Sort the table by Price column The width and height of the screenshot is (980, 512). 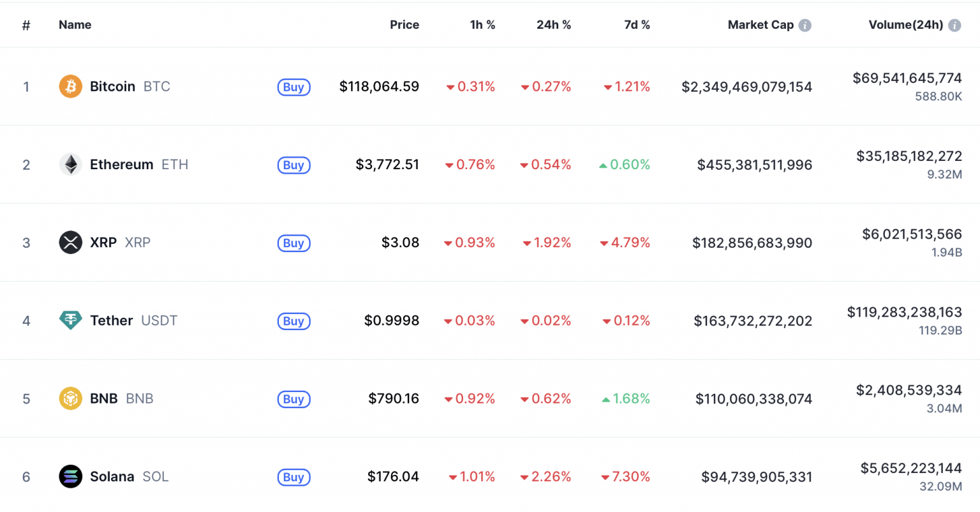point(405,24)
